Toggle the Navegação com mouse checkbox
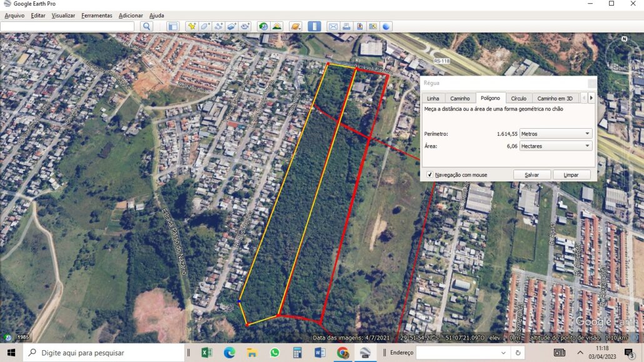This screenshot has width=644, height=362. [x=430, y=174]
